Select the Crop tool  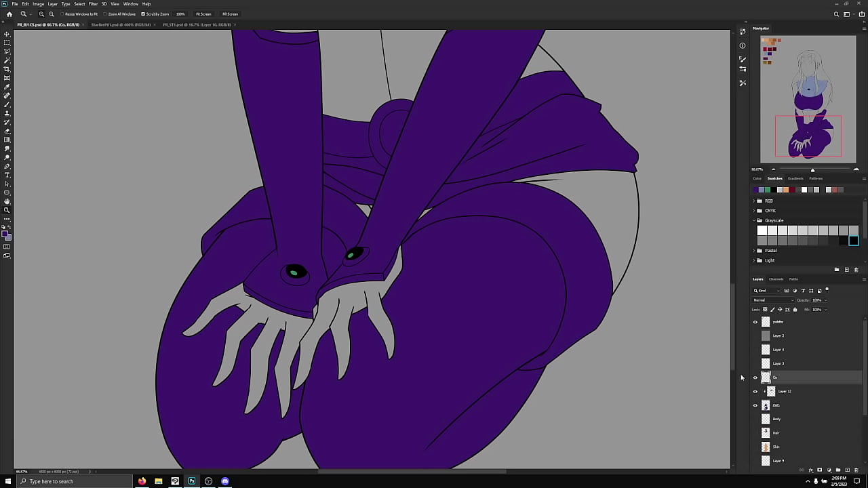[x=7, y=69]
